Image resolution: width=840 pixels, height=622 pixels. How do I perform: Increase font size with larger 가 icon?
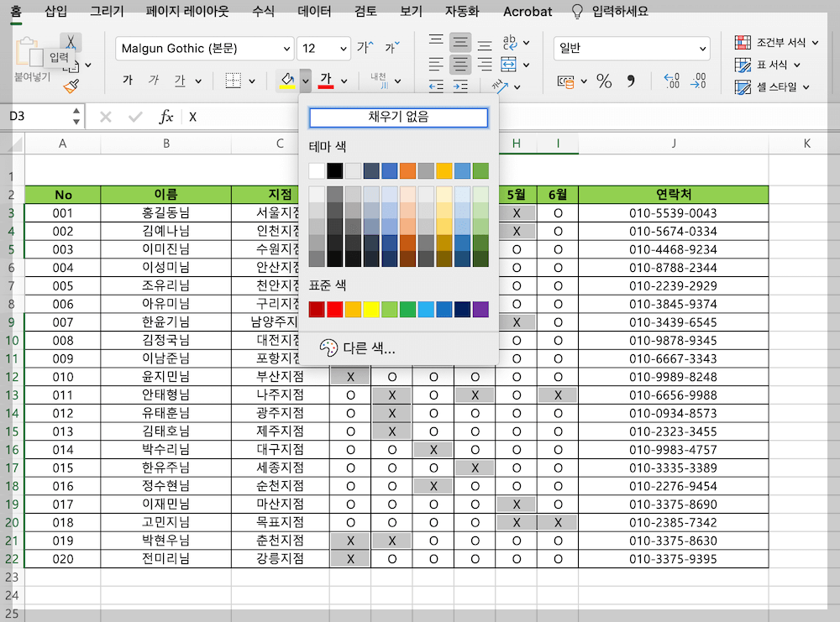pos(365,48)
